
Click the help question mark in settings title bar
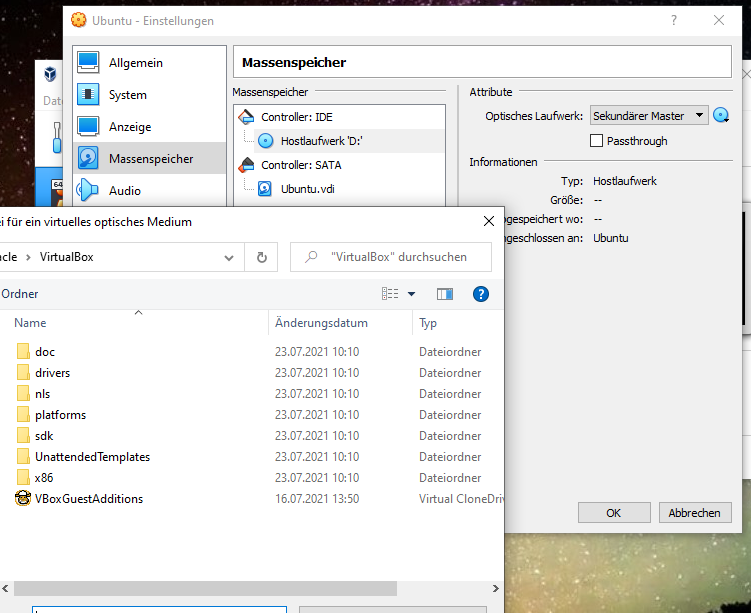click(674, 20)
